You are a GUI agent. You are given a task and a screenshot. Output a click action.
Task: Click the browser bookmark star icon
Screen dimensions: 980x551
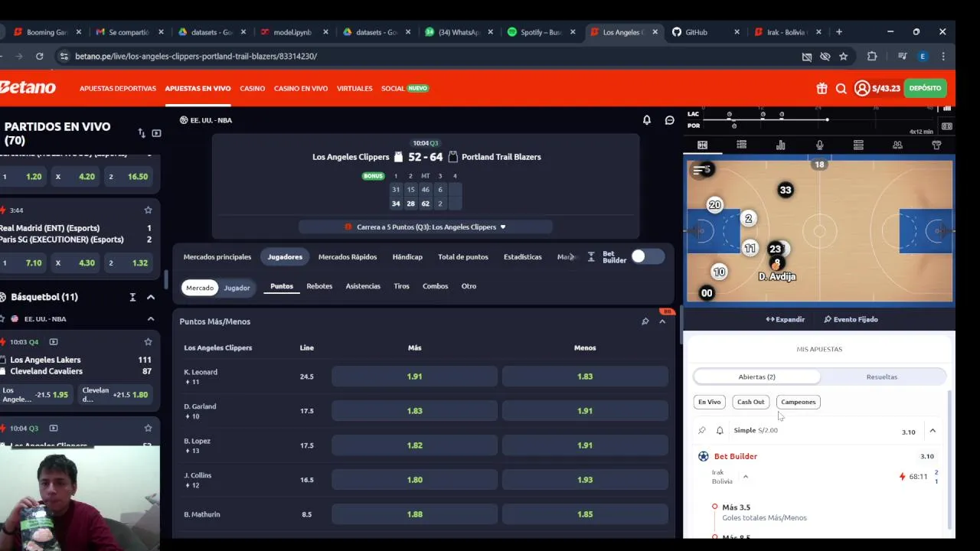click(x=843, y=56)
